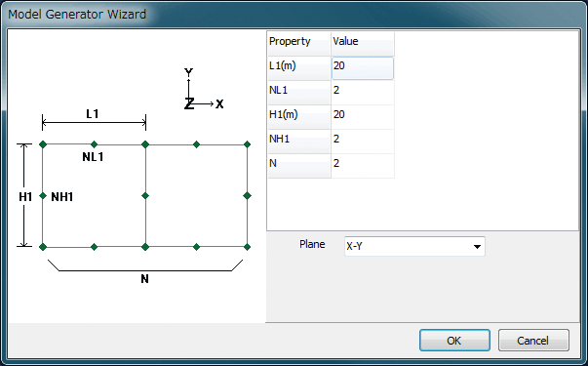This screenshot has width=588, height=366.
Task: Click the L1 dimension arrow line
Action: (95, 122)
